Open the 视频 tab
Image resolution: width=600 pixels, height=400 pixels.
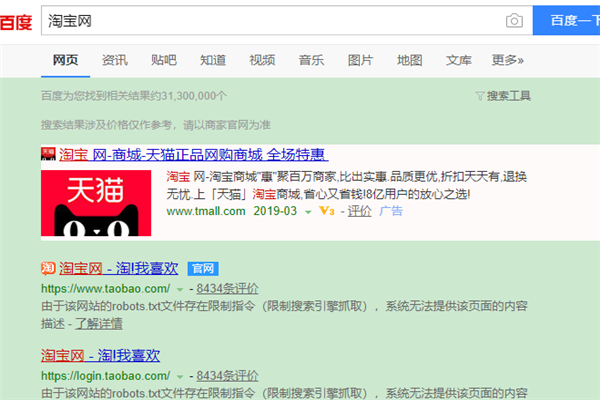tap(262, 60)
